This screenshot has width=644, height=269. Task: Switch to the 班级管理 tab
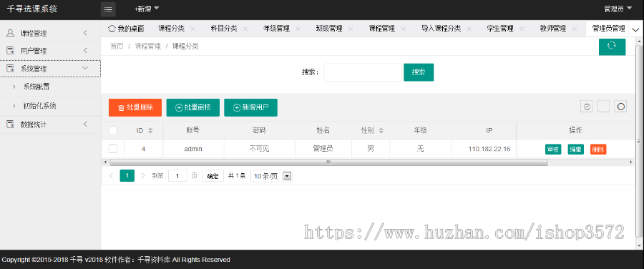click(x=329, y=29)
